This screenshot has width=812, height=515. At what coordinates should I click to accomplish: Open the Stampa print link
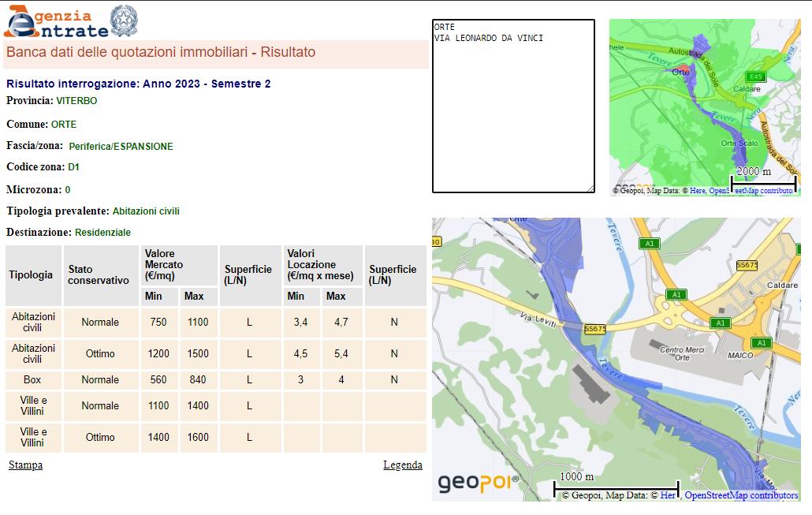(x=25, y=465)
